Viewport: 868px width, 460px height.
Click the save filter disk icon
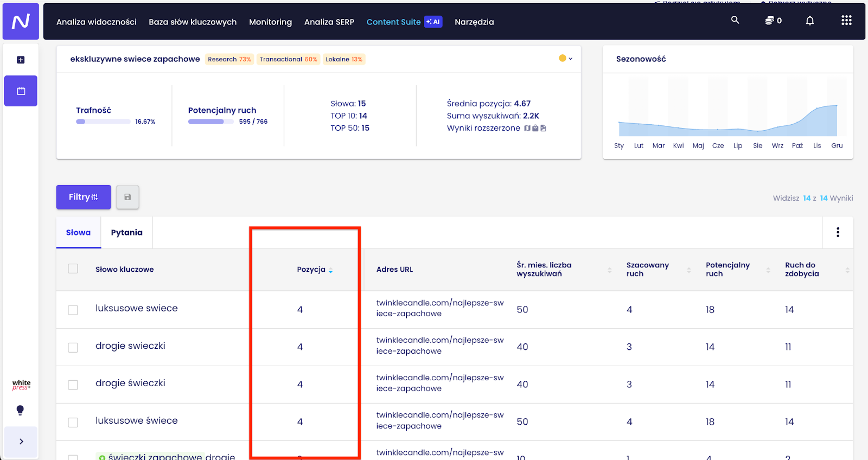point(127,197)
